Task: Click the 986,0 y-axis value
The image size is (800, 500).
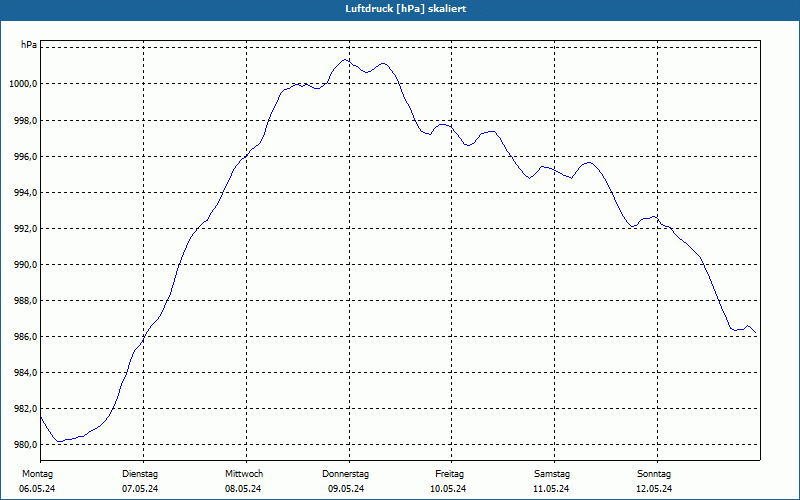Action: (x=25, y=337)
